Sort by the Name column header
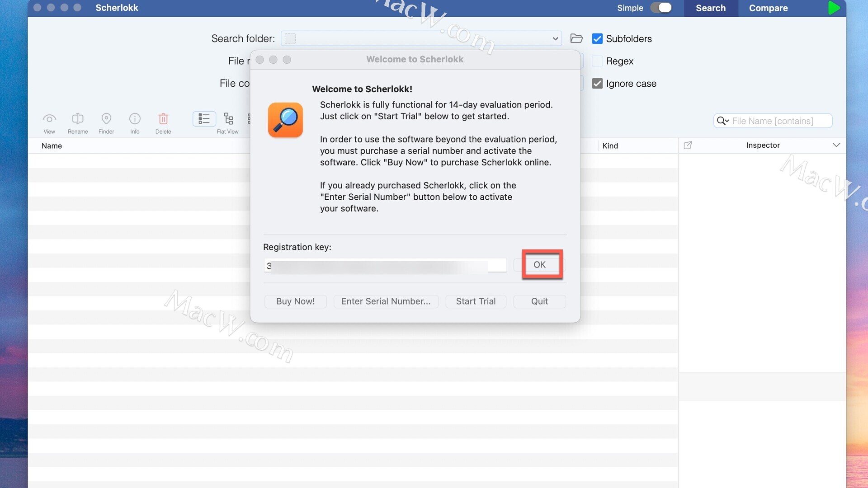This screenshot has height=488, width=868. 52,145
